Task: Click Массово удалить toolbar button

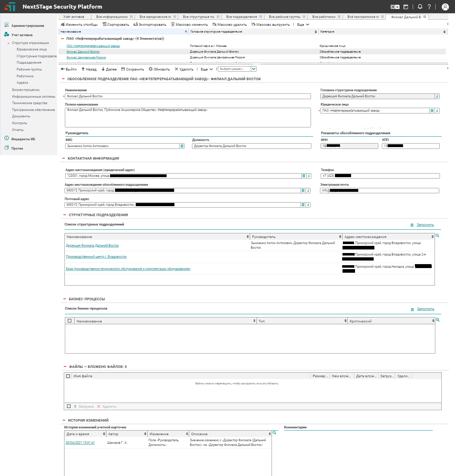Action: point(229,25)
